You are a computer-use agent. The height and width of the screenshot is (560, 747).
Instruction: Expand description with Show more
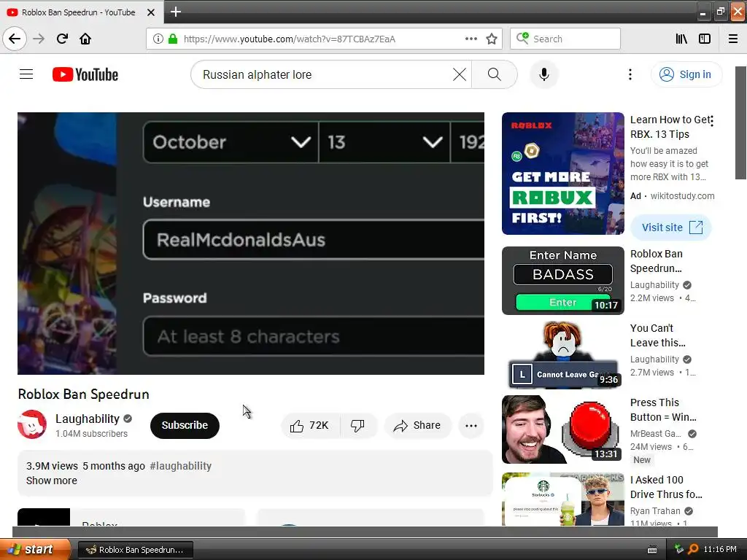pyautogui.click(x=52, y=481)
